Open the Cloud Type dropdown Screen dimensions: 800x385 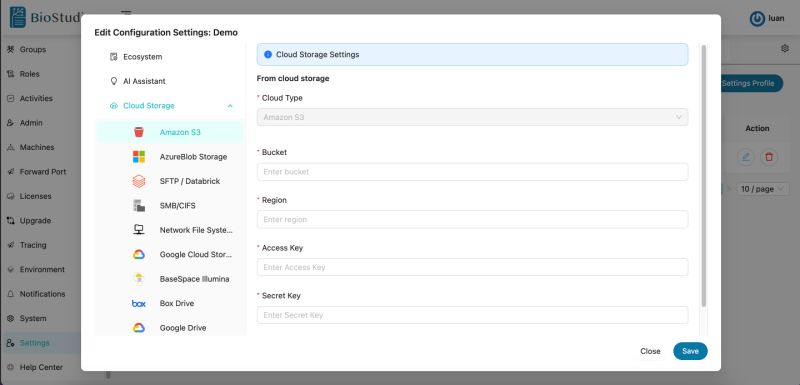472,117
